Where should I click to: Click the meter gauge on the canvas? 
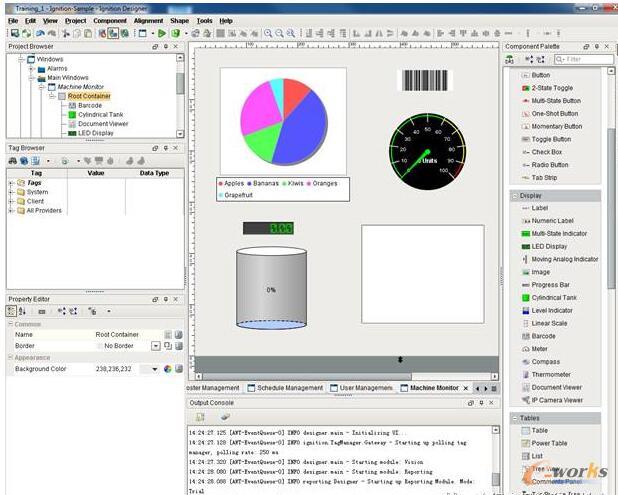(x=427, y=152)
